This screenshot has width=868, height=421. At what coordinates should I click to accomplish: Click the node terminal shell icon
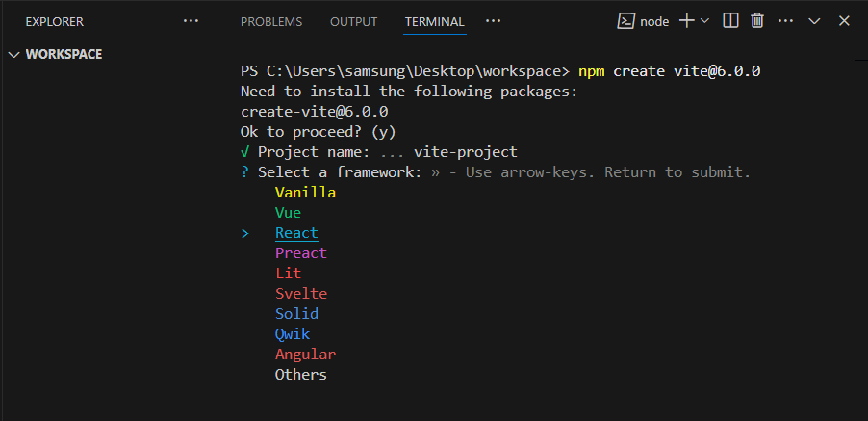[x=625, y=21]
